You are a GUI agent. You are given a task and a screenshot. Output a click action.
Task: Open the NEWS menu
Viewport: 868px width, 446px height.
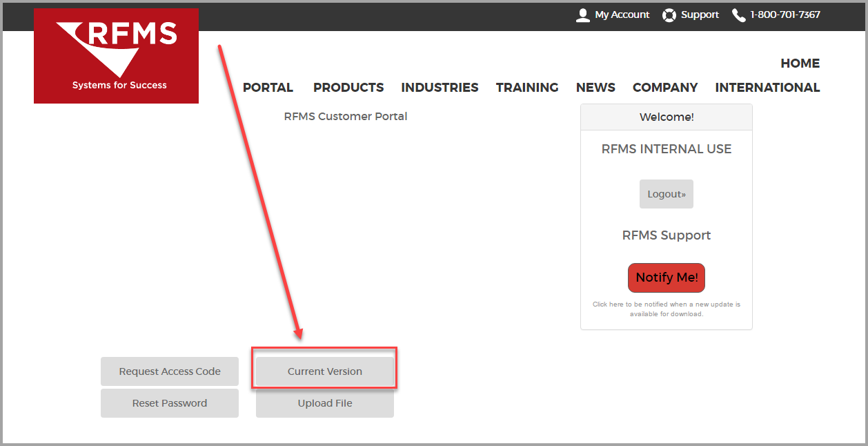595,88
